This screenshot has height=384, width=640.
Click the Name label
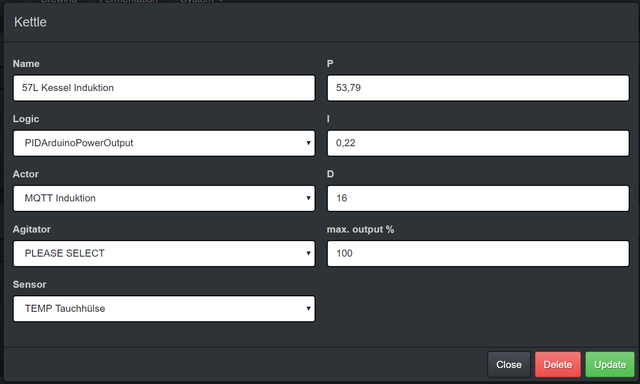click(x=26, y=64)
